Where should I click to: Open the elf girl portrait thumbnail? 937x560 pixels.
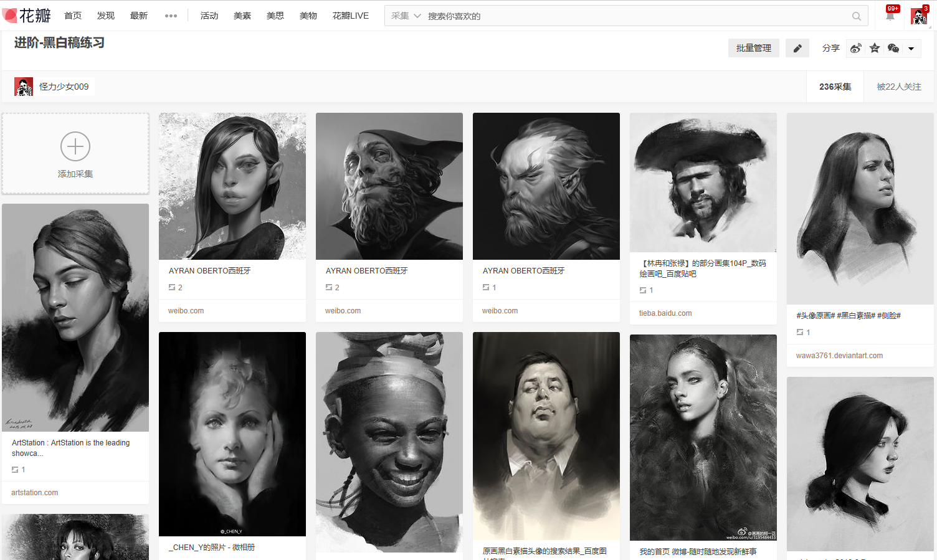pyautogui.click(x=232, y=186)
